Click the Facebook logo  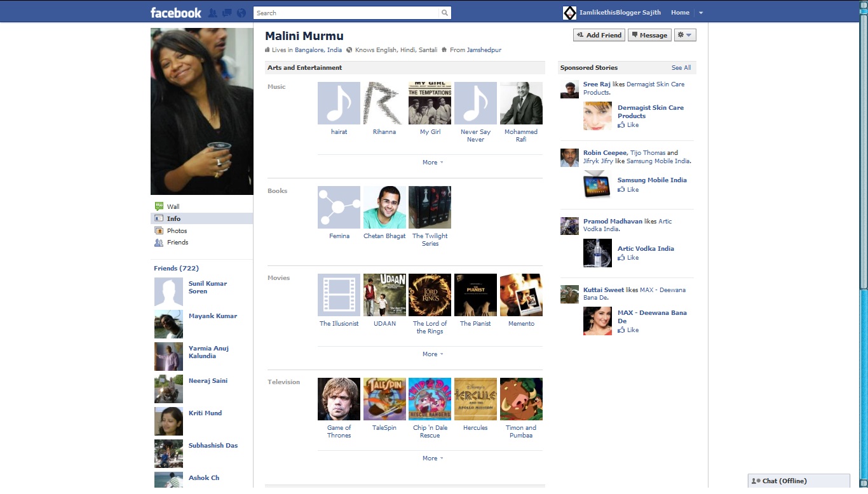pyautogui.click(x=175, y=13)
